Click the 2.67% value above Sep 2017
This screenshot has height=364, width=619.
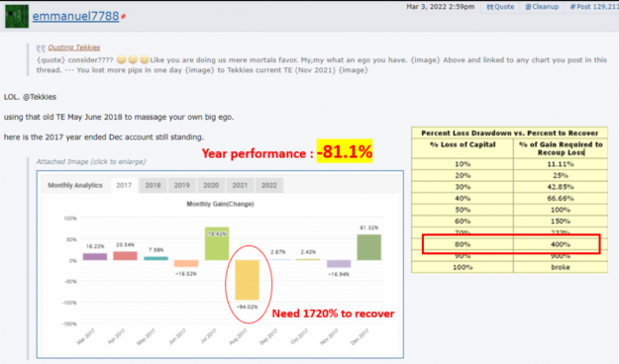[x=278, y=252]
